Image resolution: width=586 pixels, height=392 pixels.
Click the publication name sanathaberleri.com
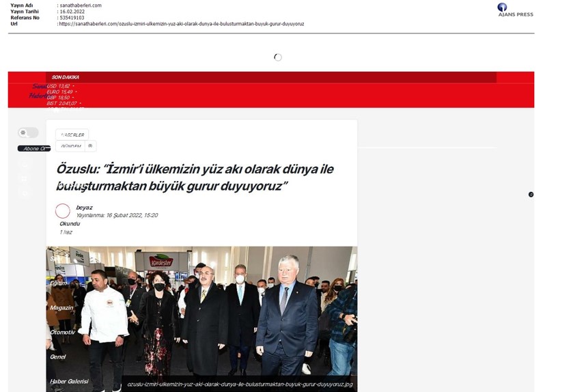click(x=81, y=5)
